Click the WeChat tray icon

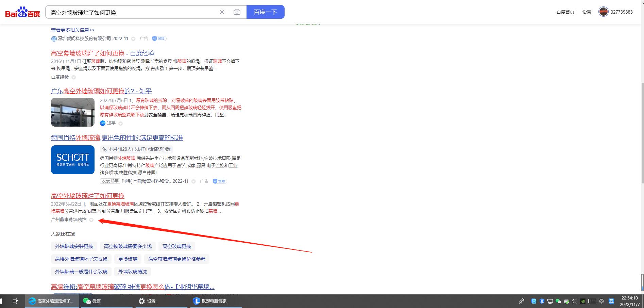point(558,301)
